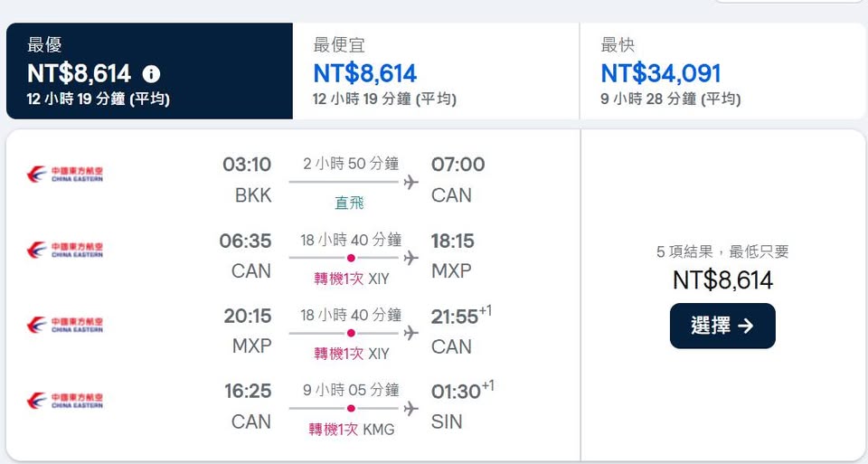Click airplane icon on BKK to CAN route
868x464 pixels.
click(411, 182)
